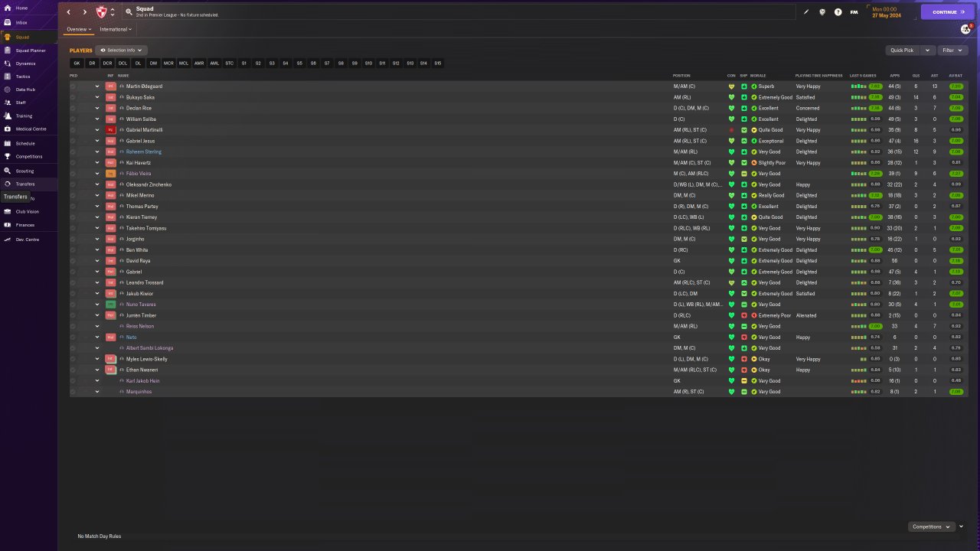Viewport: 980px width, 551px height.
Task: Open the Overview tab
Action: tap(79, 29)
